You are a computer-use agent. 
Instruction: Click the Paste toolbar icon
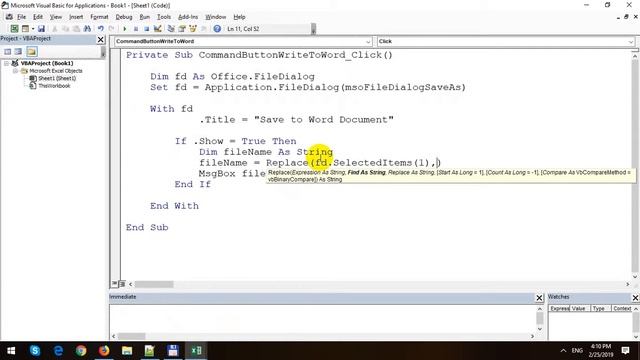click(x=76, y=29)
